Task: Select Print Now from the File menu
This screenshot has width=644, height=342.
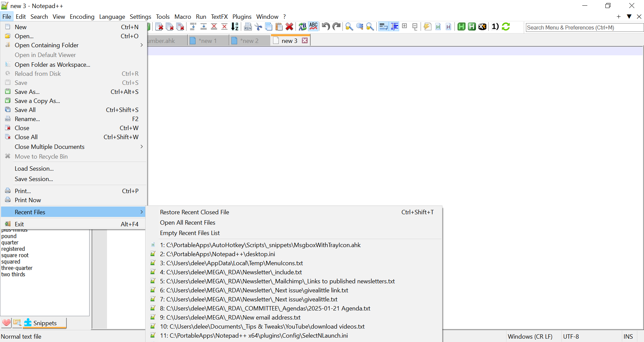Action: click(x=73, y=200)
